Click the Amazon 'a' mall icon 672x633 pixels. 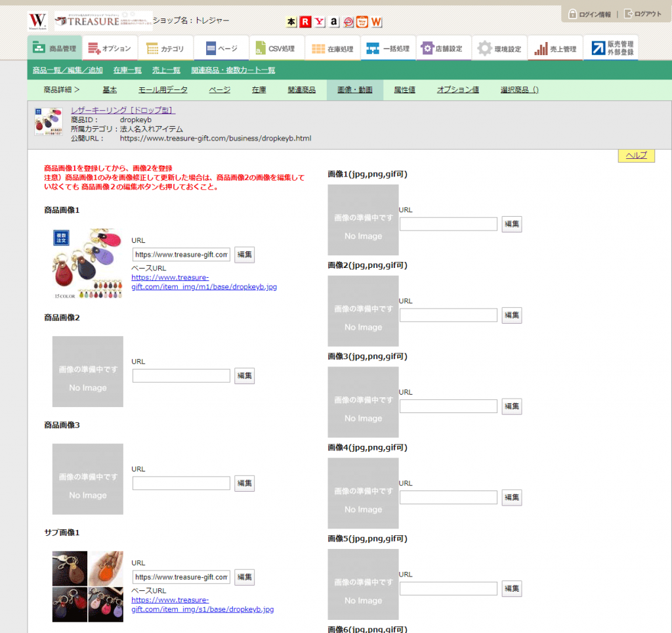(x=334, y=22)
